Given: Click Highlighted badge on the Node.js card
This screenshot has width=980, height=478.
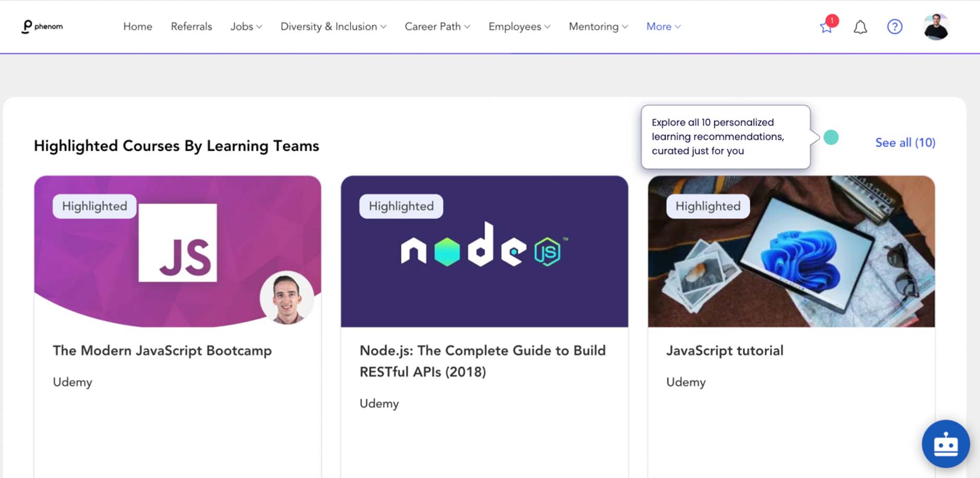Looking at the screenshot, I should tap(401, 206).
